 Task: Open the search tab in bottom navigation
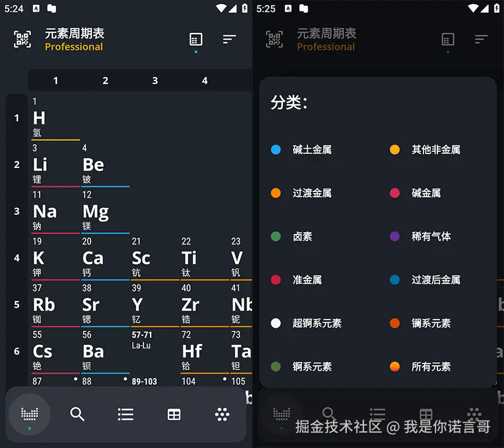point(77,414)
